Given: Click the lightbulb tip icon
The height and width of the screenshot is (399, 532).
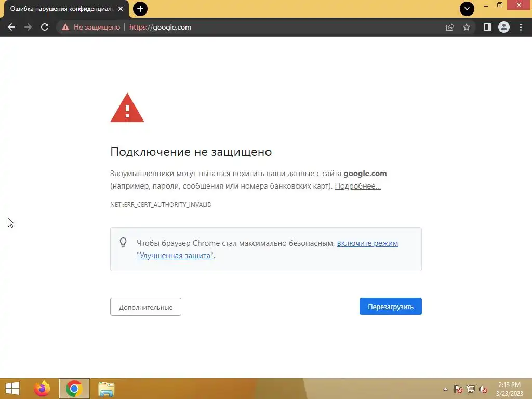Looking at the screenshot, I should pyautogui.click(x=123, y=242).
